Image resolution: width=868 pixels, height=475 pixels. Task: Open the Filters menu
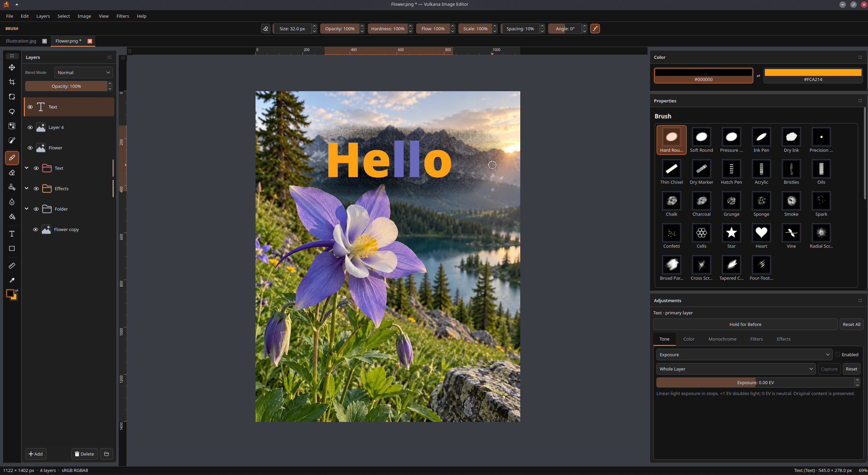(x=122, y=16)
